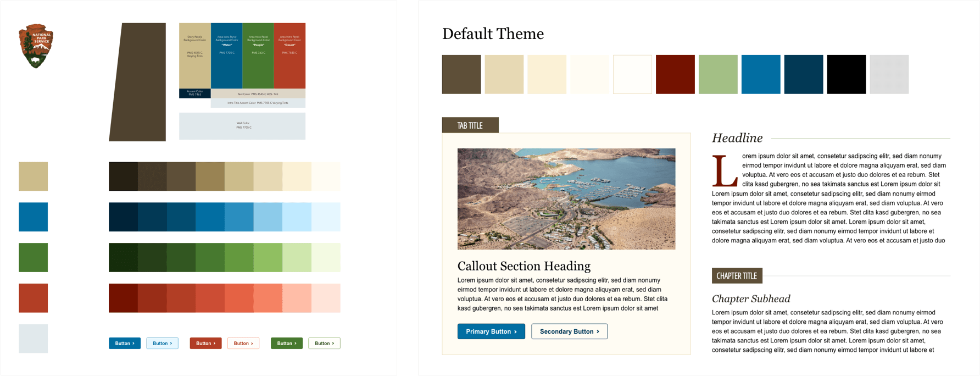Viewport: 980px width, 376px height.
Task: Select the CHAPTER TITLE label
Action: click(x=737, y=276)
